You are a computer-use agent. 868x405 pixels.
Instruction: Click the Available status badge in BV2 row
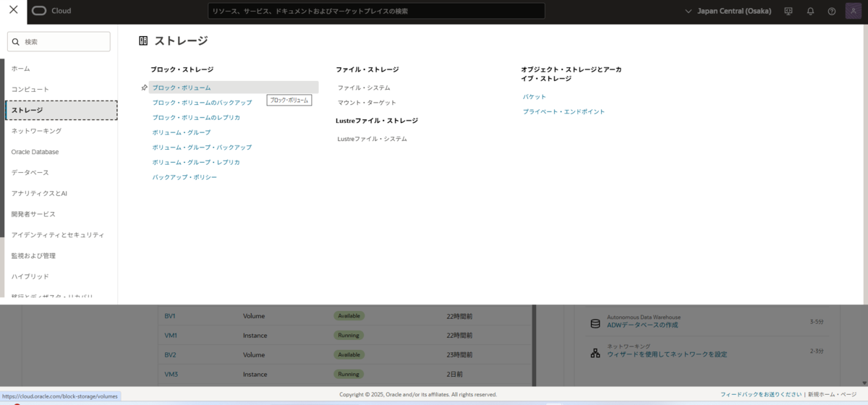point(349,355)
